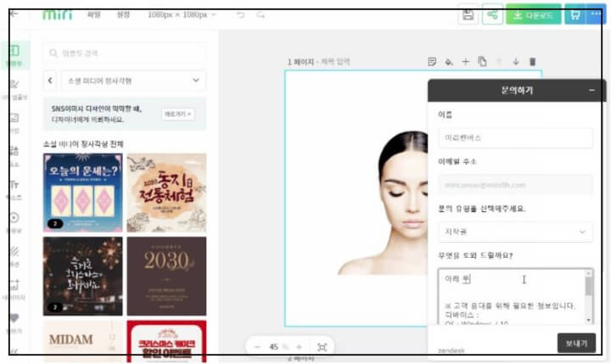Click the plus add page icon

click(x=466, y=62)
